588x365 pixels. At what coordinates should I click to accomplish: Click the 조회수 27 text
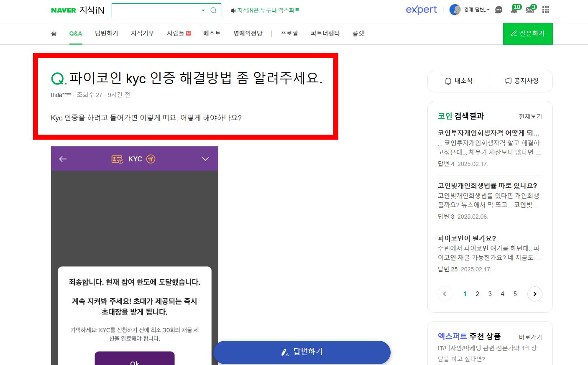89,95
